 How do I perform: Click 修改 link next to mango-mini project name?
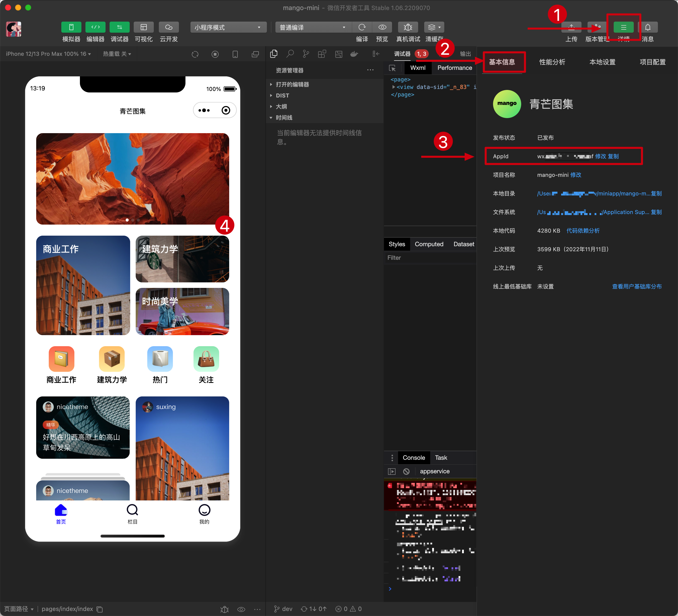click(x=576, y=175)
